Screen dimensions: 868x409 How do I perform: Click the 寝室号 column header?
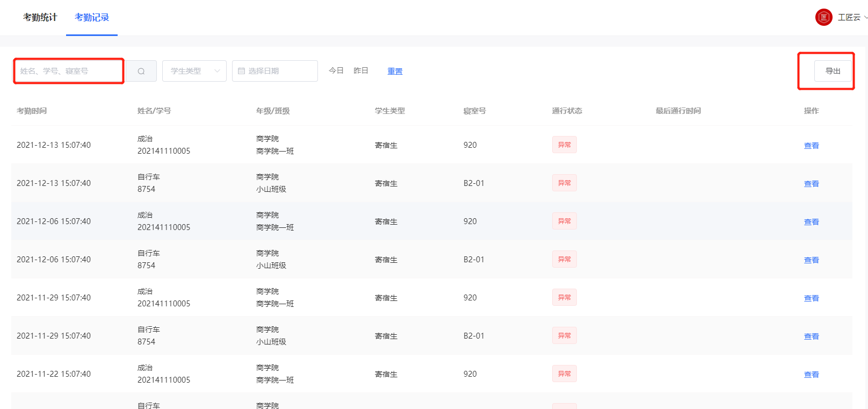[475, 111]
